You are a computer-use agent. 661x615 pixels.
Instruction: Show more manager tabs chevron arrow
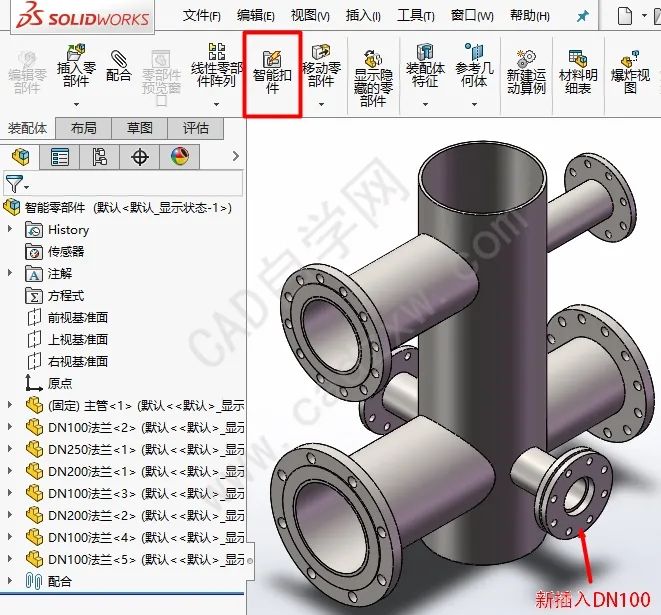point(236,156)
